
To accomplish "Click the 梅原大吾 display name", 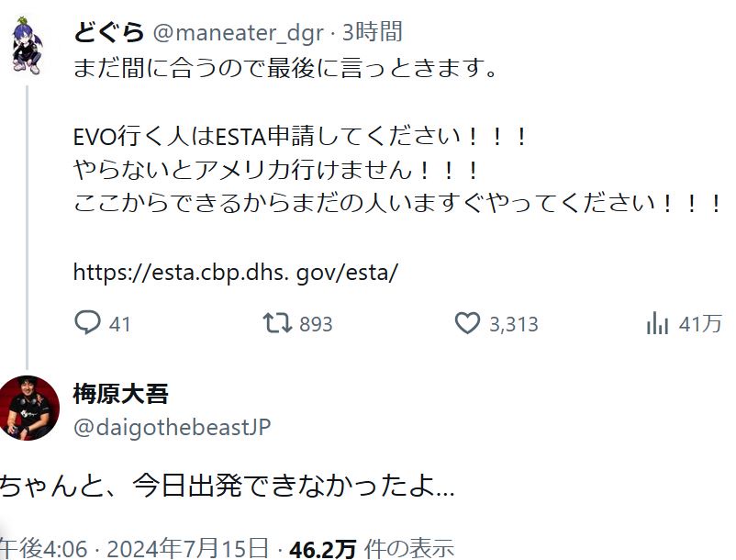I will coord(120,394).
